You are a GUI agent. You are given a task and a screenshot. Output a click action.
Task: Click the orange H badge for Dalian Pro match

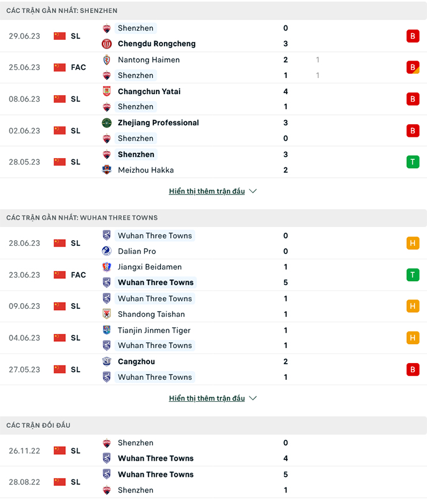[x=413, y=243]
